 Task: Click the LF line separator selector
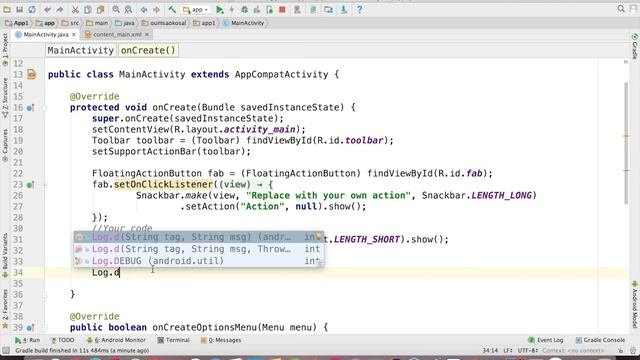(508, 351)
